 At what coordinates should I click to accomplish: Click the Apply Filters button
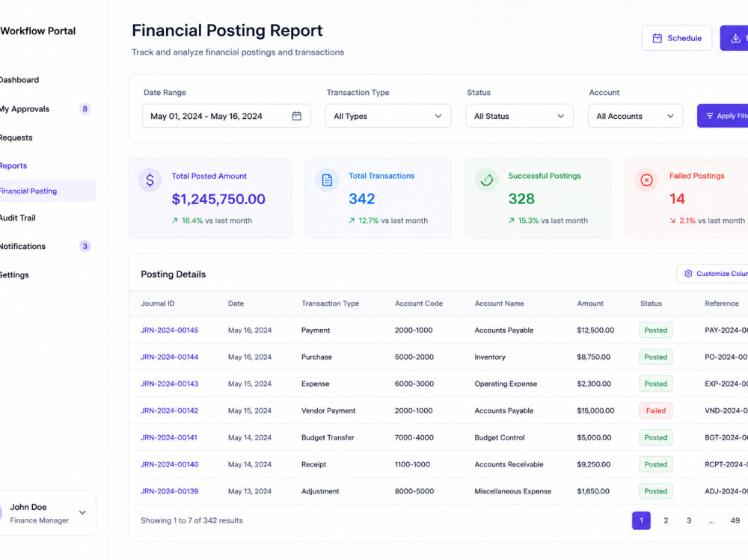[x=723, y=116]
